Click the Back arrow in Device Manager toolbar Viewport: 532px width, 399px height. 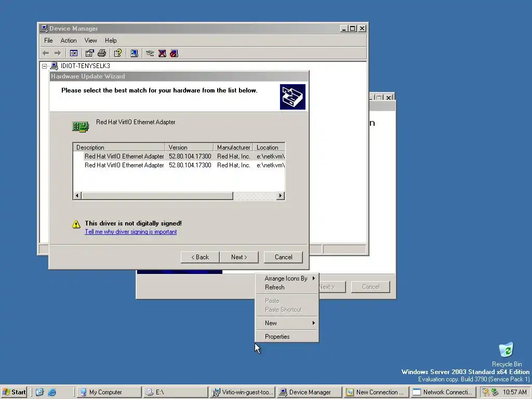(x=46, y=54)
